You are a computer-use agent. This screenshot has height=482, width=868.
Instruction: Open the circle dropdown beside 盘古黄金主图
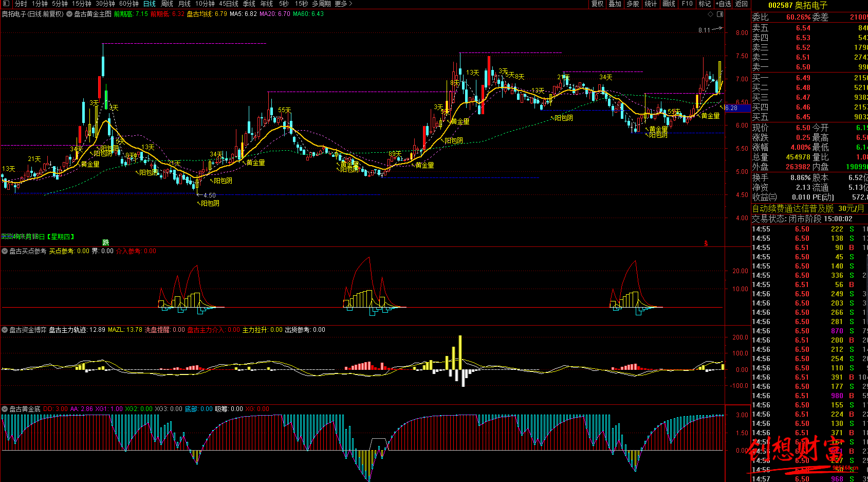[x=69, y=14]
